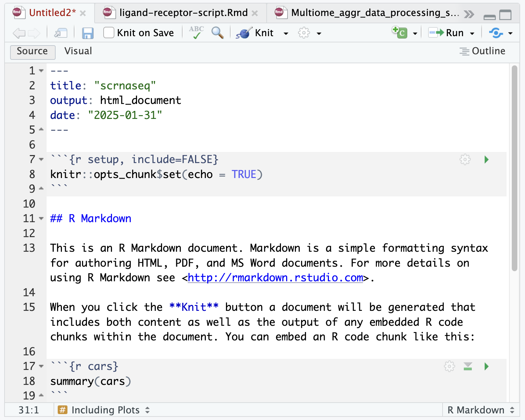The width and height of the screenshot is (525, 420).
Task: Click the Knit button label
Action: [264, 33]
